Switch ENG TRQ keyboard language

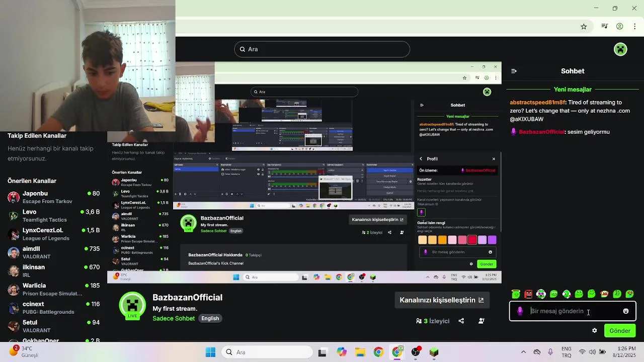567,352
